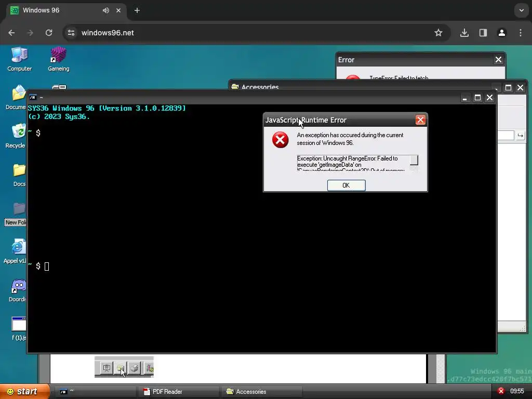The width and height of the screenshot is (532, 399).
Task: Click the Windows 96 version header text
Action: point(107,108)
